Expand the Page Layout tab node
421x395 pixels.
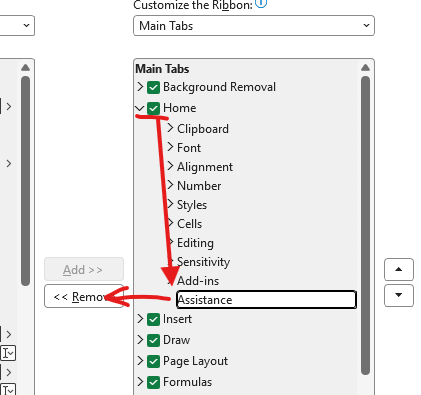tap(140, 361)
